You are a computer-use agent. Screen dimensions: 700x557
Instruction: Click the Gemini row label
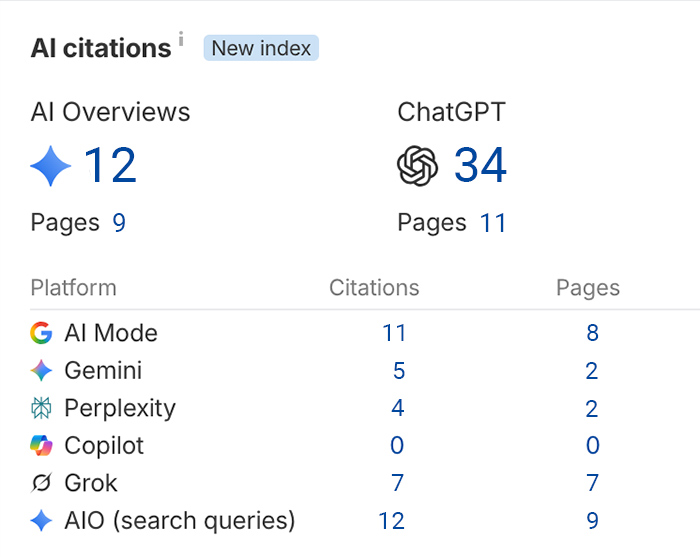tap(103, 370)
